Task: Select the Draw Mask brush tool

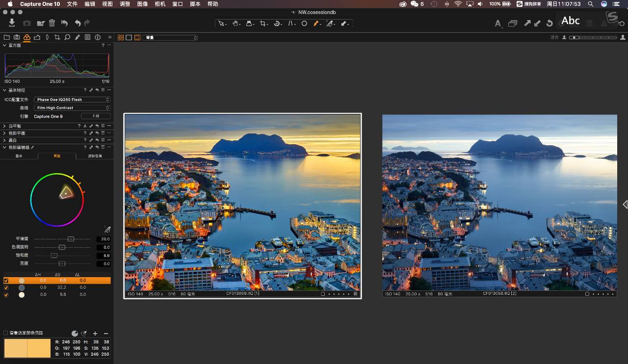Action: point(316,23)
